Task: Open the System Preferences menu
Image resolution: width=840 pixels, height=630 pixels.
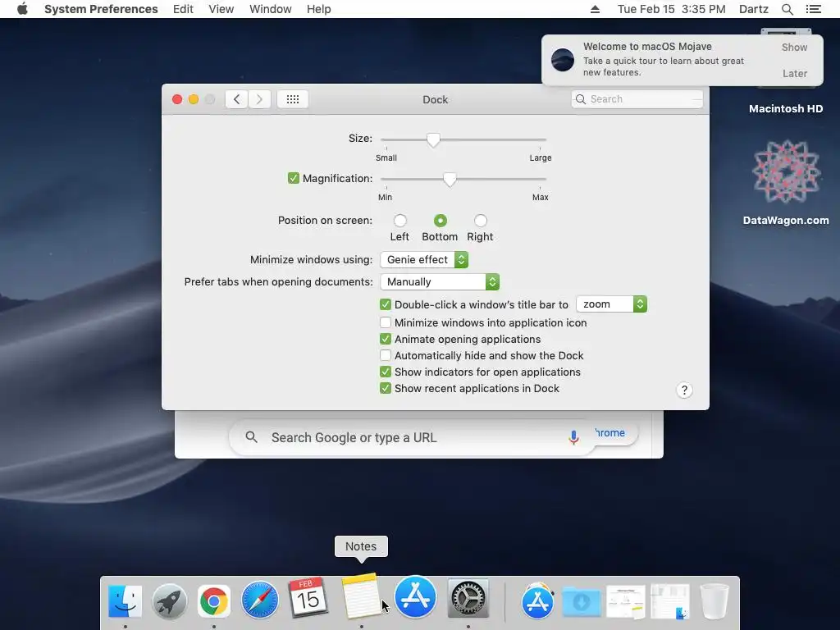Action: (x=101, y=9)
